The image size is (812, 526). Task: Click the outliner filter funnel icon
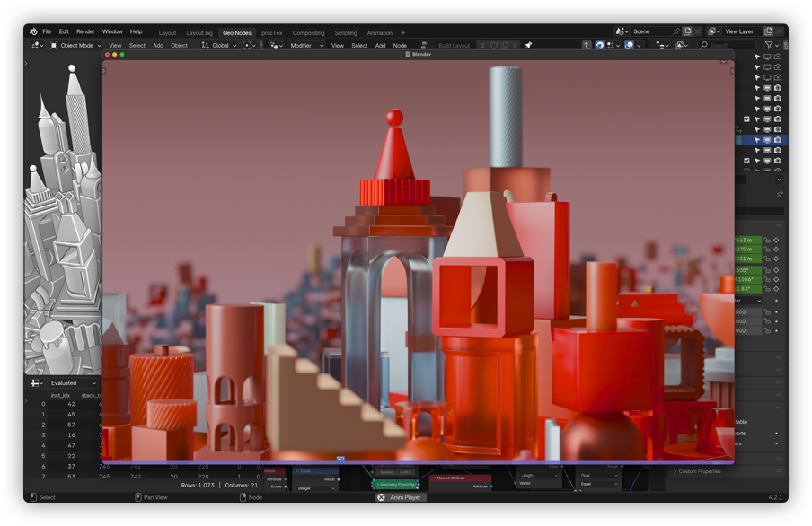pyautogui.click(x=769, y=45)
